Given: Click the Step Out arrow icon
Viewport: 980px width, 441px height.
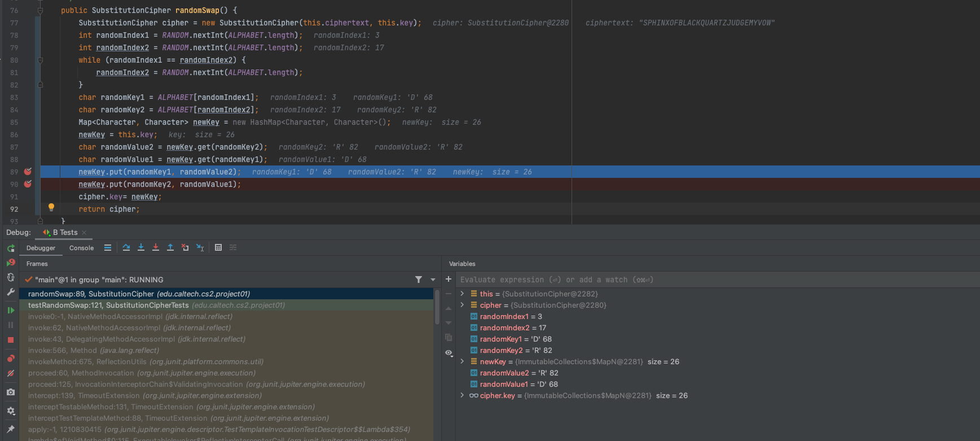Looking at the screenshot, I should pyautogui.click(x=170, y=247).
